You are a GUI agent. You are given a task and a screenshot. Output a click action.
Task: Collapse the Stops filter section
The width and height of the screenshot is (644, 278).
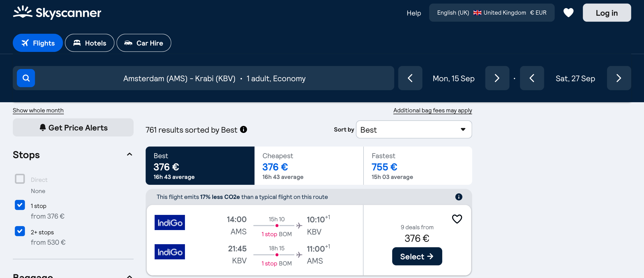(x=130, y=154)
